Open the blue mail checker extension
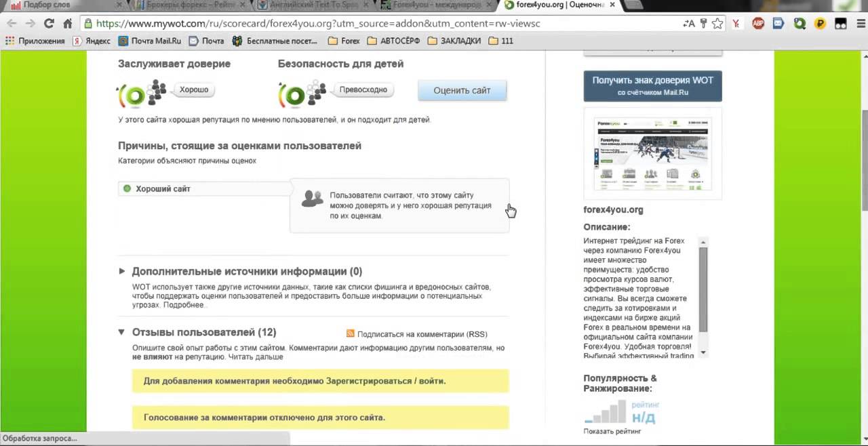 click(778, 24)
